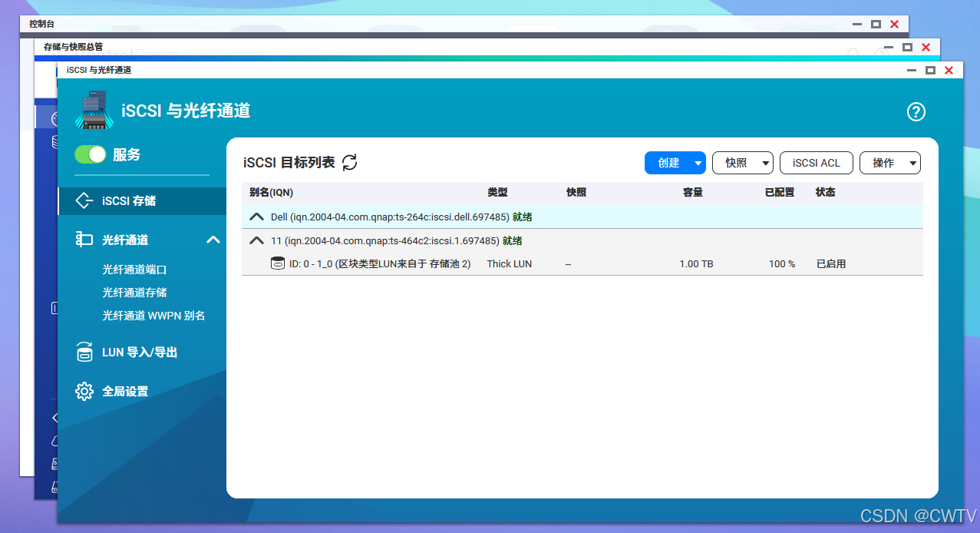
Task: Click the 1.00 TB capacity cell
Action: [x=696, y=263]
